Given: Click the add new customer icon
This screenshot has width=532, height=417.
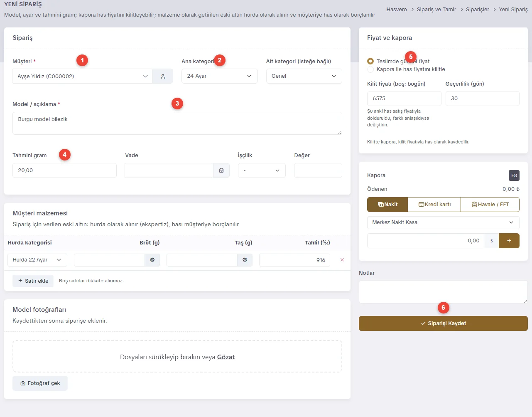Looking at the screenshot, I should tap(163, 76).
